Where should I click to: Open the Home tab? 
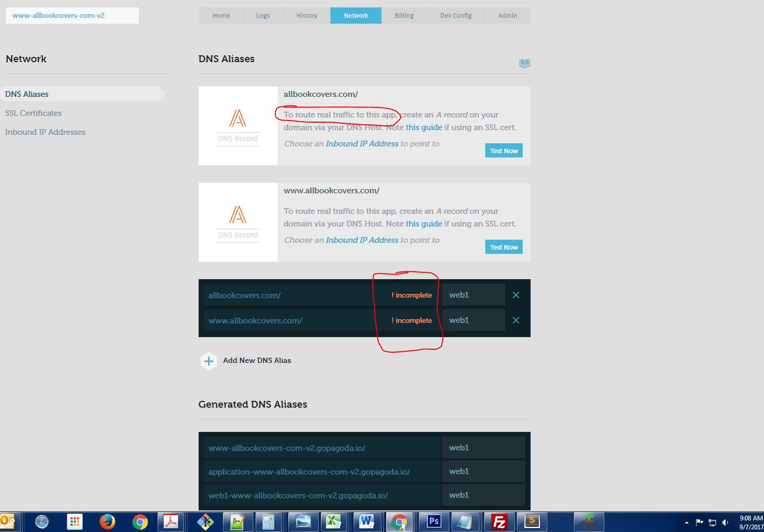[x=221, y=16]
